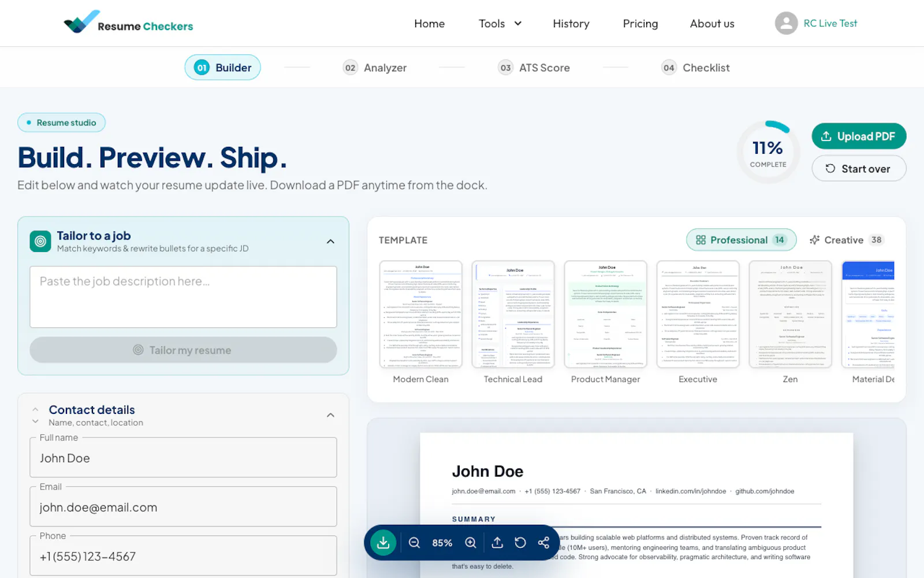This screenshot has height=578, width=924.
Task: Click the SUMMARY heading in resume preview
Action: tap(474, 519)
